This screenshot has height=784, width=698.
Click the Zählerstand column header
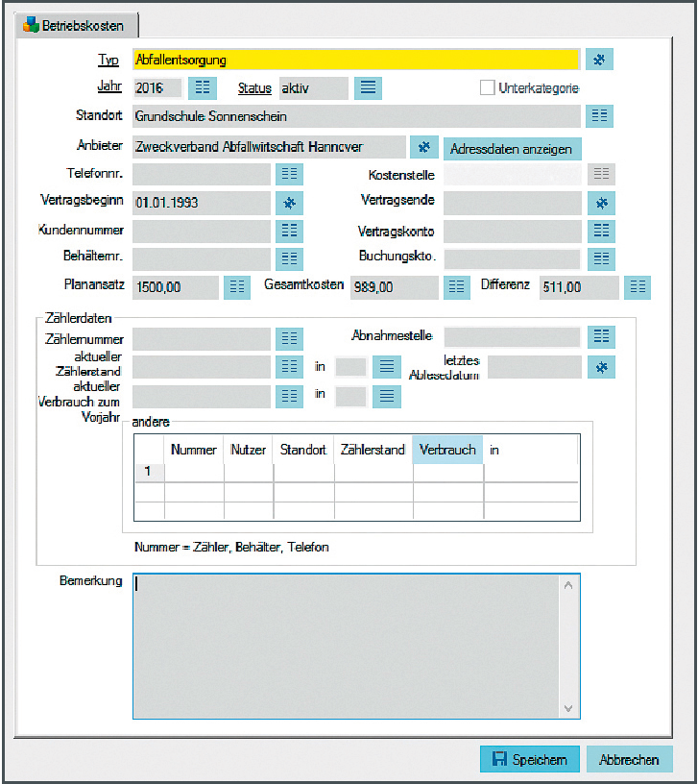(x=373, y=450)
